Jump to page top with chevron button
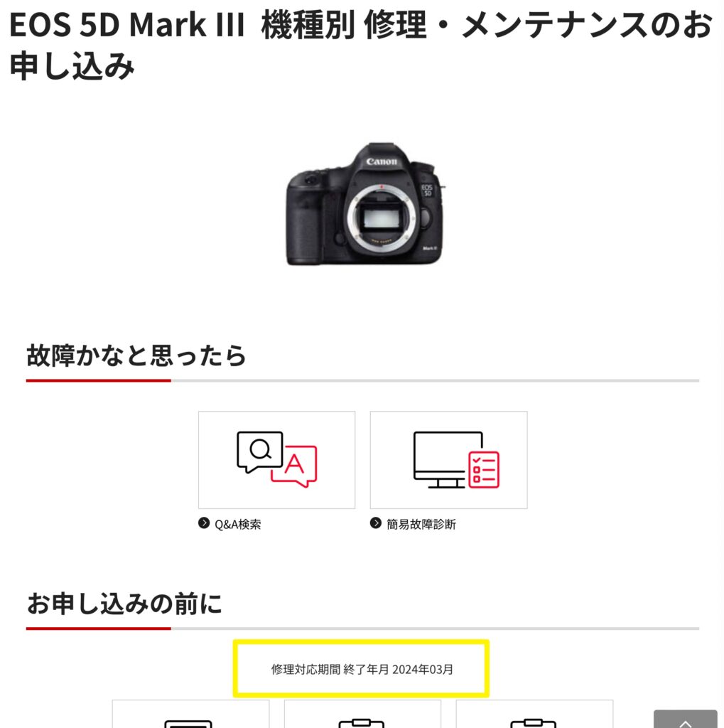Viewport: 724px width, 728px height. [685, 719]
